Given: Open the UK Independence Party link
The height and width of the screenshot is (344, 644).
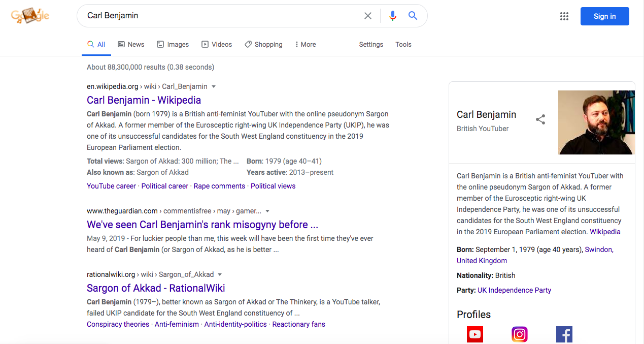Looking at the screenshot, I should point(514,290).
